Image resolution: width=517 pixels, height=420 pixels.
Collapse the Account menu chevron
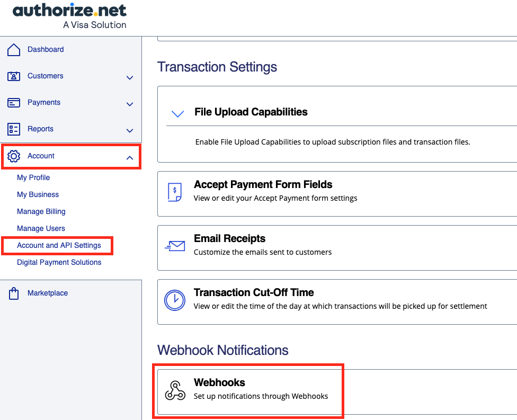(130, 158)
